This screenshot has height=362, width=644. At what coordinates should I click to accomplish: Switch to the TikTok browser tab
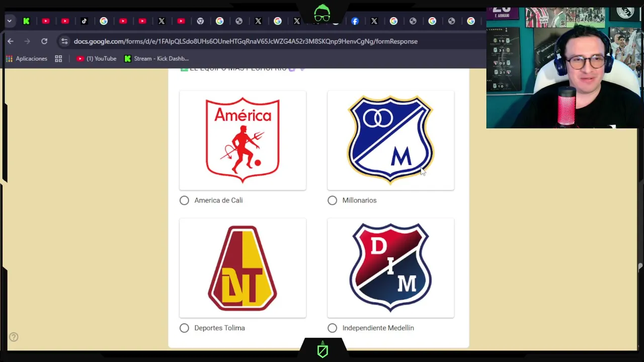(84, 21)
